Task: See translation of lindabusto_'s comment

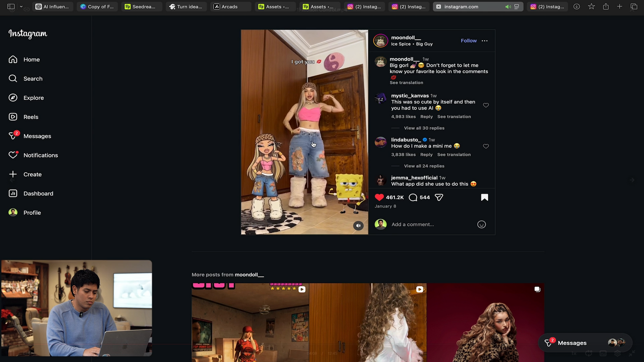Action: 454,155
